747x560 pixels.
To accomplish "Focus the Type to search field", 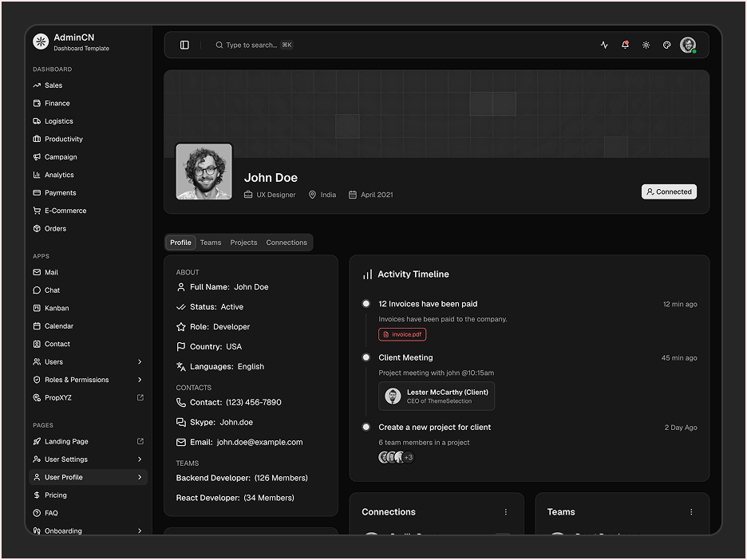I will coord(254,45).
